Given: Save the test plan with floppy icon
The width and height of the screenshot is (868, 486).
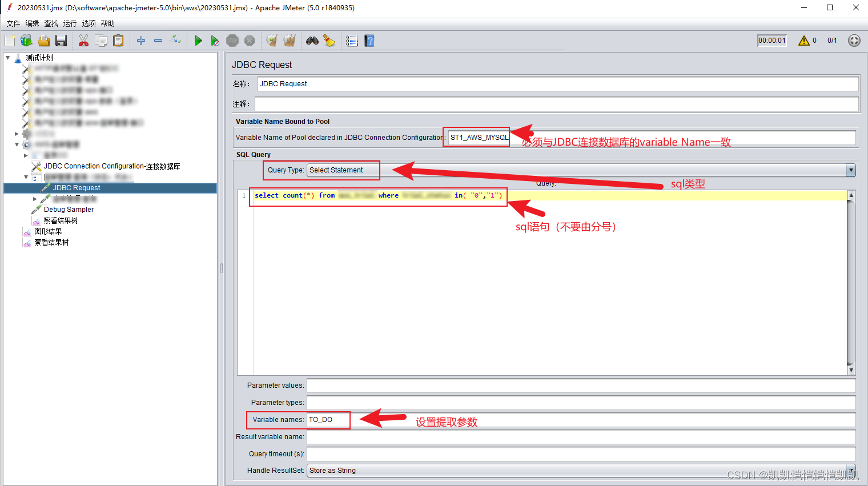Looking at the screenshot, I should click(x=61, y=41).
